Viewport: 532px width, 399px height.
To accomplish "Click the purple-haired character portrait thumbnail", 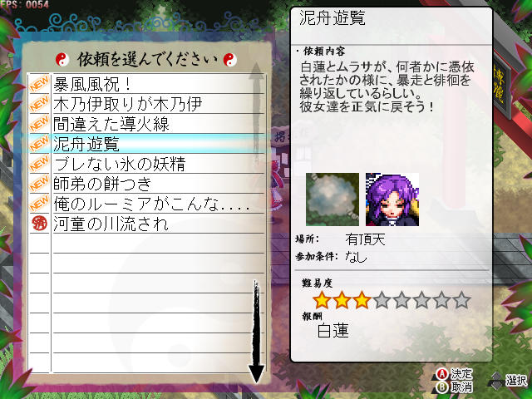I will [392, 199].
